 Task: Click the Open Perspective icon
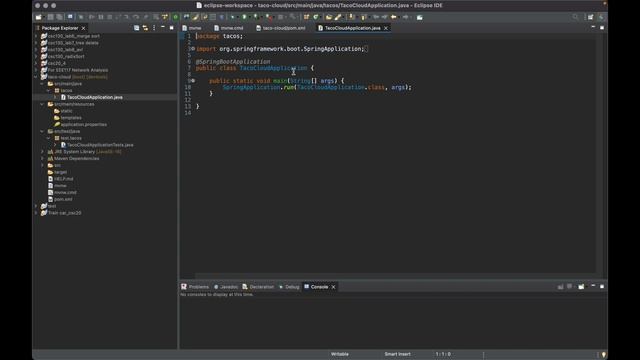(591, 17)
